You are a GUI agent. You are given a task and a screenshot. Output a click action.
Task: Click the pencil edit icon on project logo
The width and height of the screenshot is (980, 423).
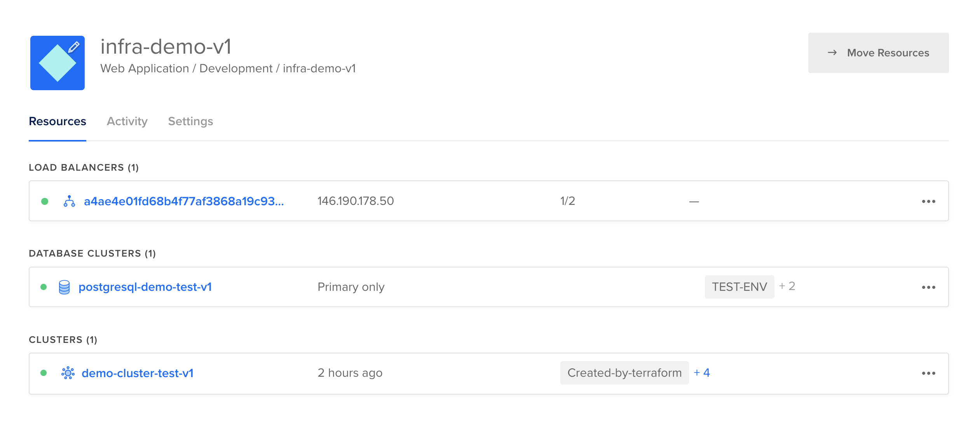point(74,47)
